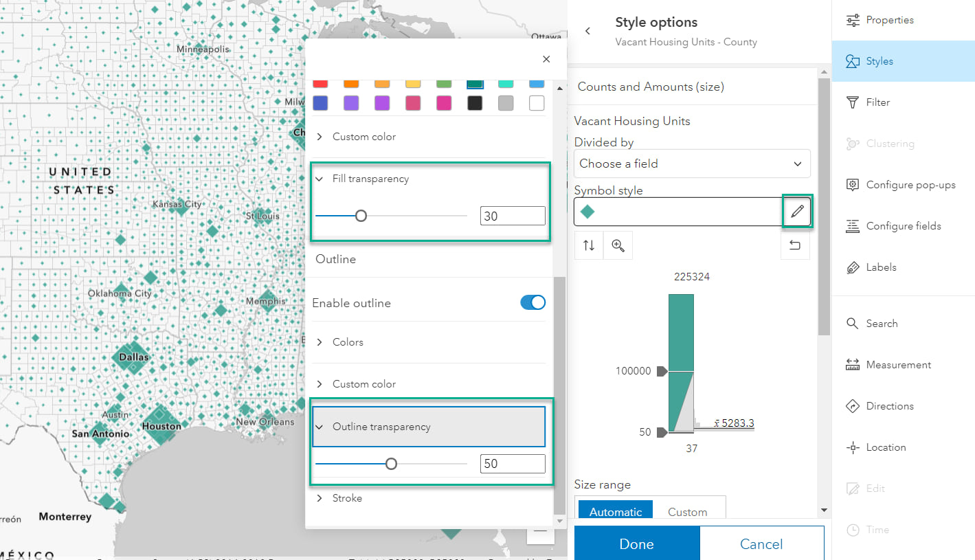
Task: Click the popup scrollbar up arrow
Action: tap(560, 88)
